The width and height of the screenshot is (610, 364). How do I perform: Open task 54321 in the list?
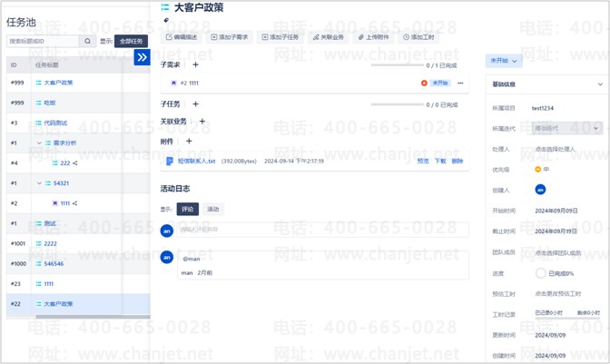point(61,183)
